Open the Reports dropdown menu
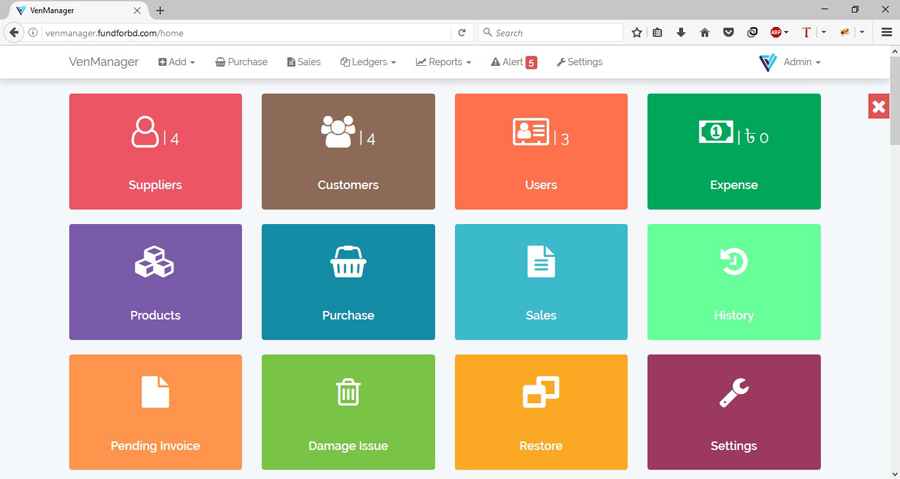 point(443,62)
